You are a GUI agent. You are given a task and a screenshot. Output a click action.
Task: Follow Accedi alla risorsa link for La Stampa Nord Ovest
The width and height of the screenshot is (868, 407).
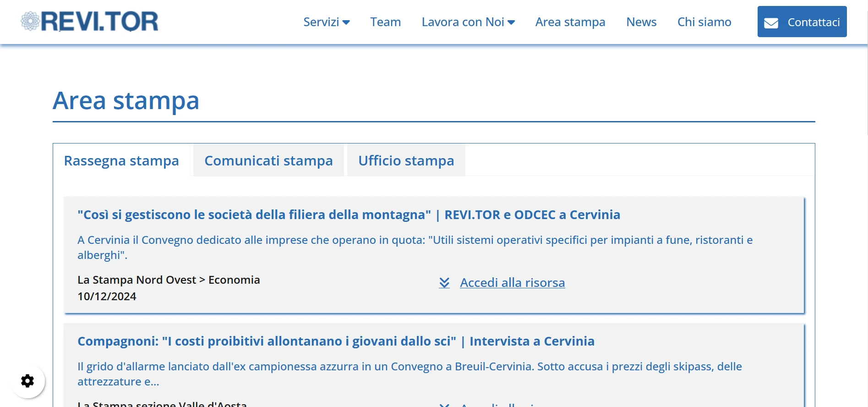pyautogui.click(x=512, y=283)
